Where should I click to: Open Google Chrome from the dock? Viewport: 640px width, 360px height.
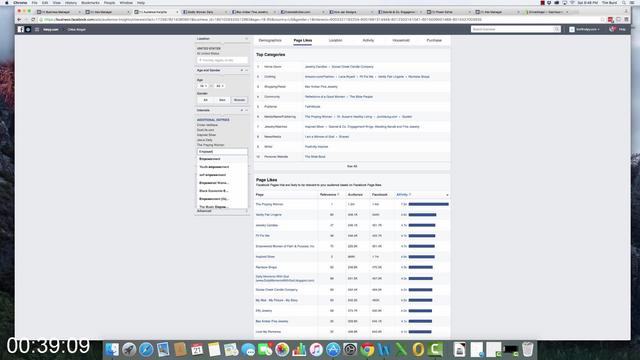click(367, 349)
